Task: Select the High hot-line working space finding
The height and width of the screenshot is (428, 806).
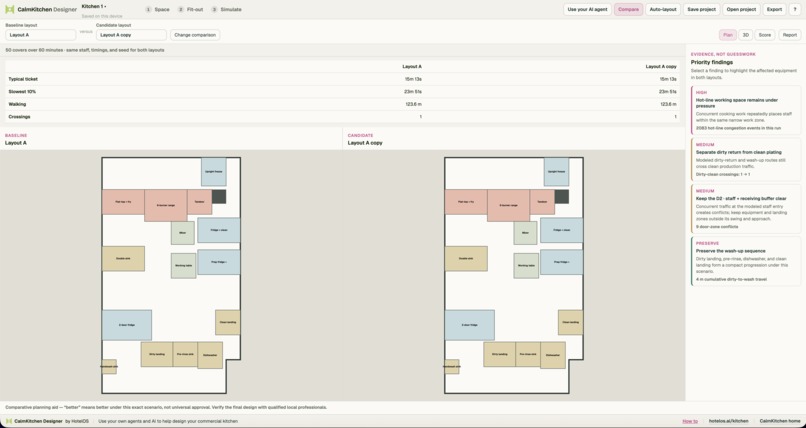Action: point(746,110)
